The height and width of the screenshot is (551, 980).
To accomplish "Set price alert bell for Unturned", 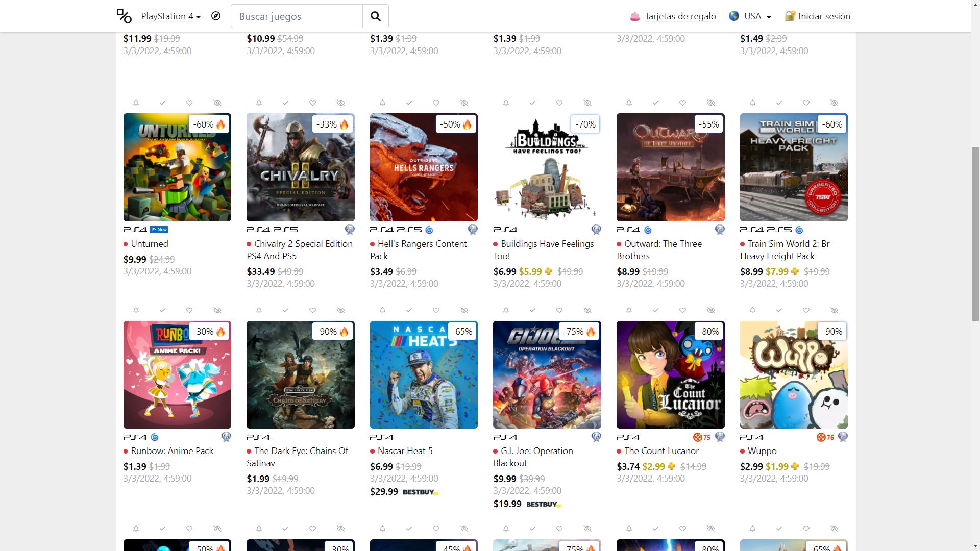I will (x=136, y=103).
